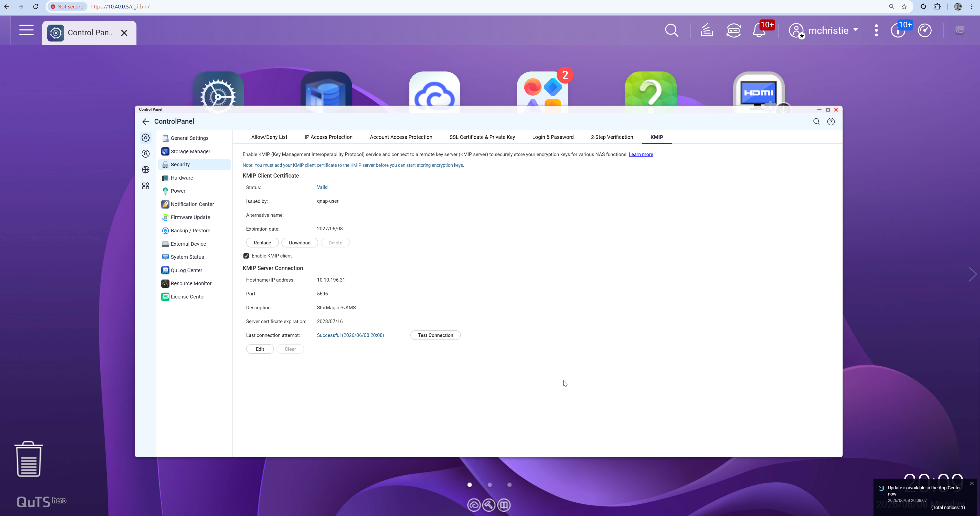Screen dimensions: 980x516
Task: Click the Control Panel search magnifier
Action: click(816, 121)
